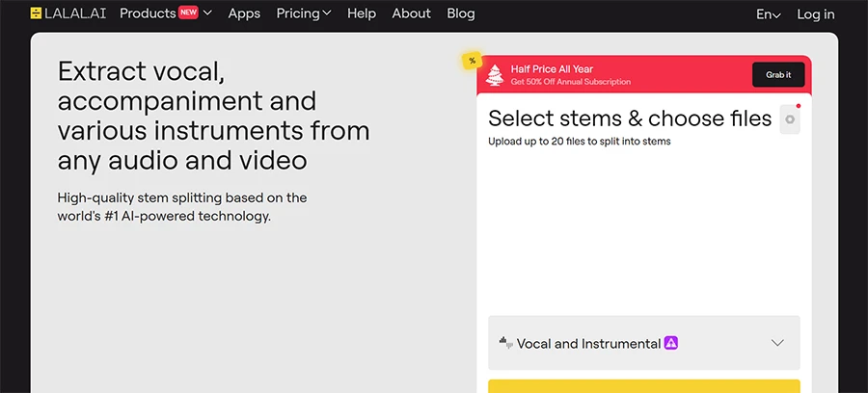Expand the Products menu chevron
The width and height of the screenshot is (868, 393).
click(x=207, y=13)
